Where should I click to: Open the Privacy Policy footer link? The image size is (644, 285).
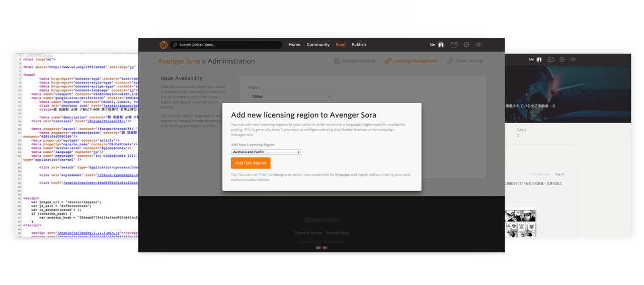[338, 233]
